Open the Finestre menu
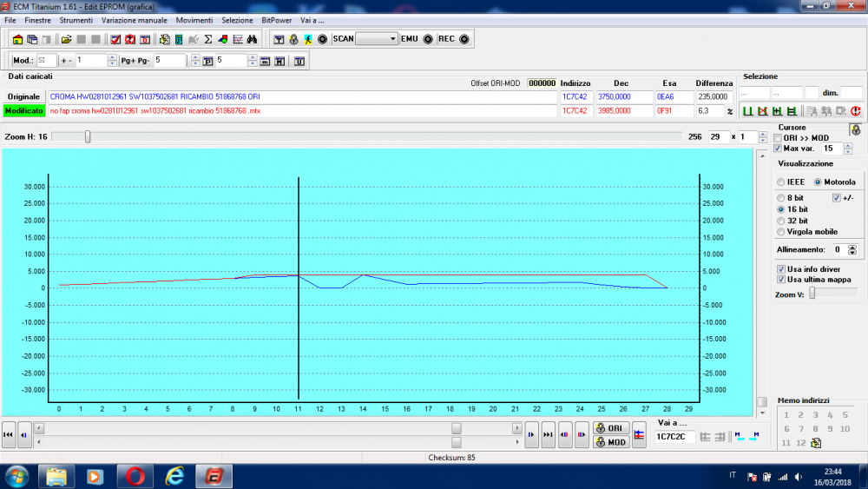The width and height of the screenshot is (868, 489). click(37, 21)
